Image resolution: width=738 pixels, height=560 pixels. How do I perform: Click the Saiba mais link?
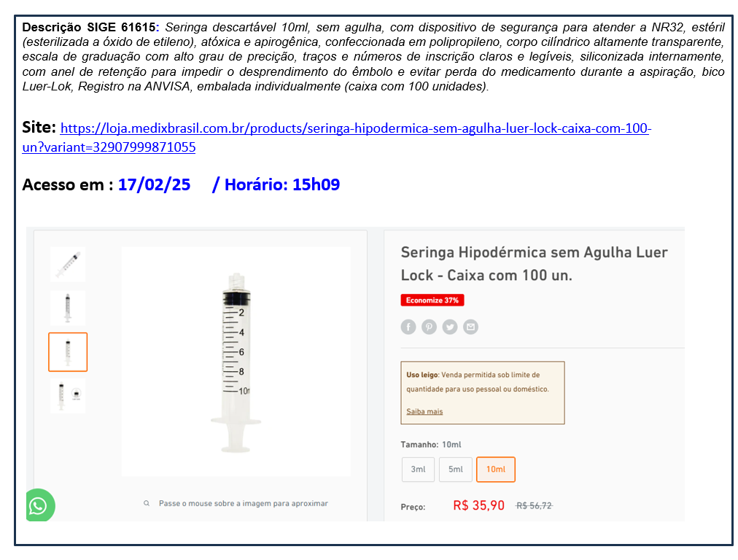[424, 411]
